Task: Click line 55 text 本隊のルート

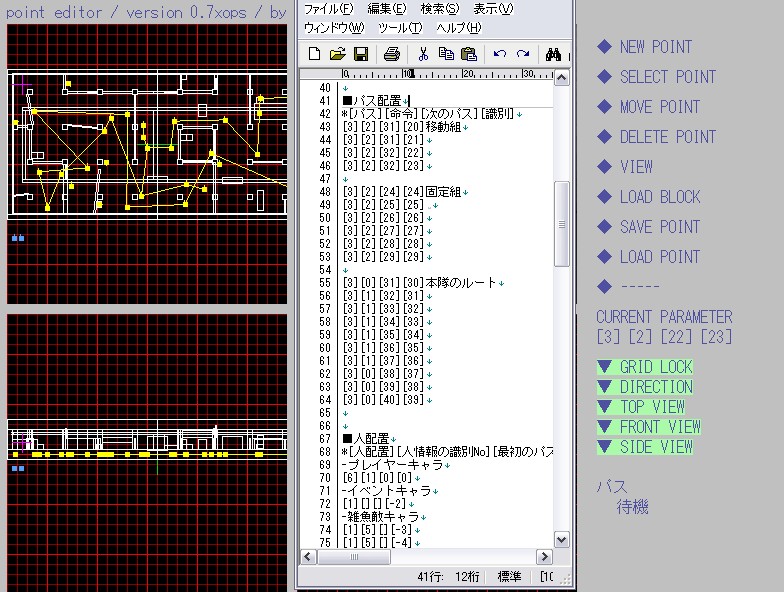Action: 460,283
